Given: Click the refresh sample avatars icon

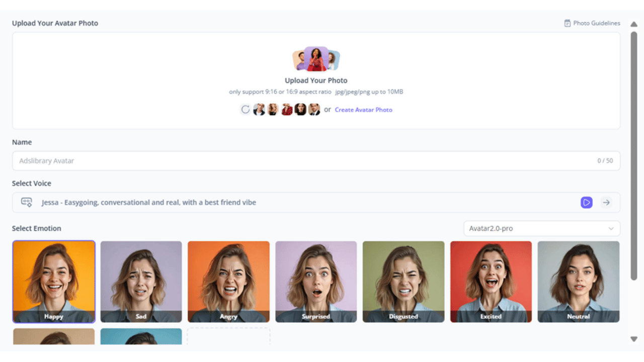Looking at the screenshot, I should [245, 110].
